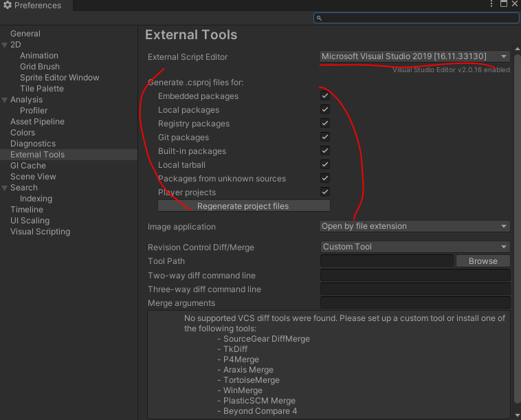Open Timeline preferences

[x=27, y=210]
